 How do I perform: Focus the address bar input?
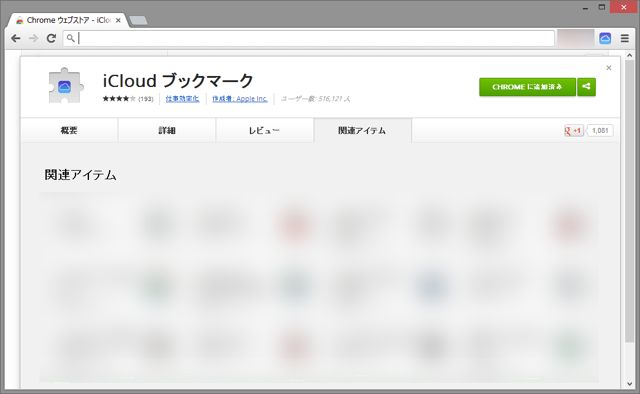point(309,38)
